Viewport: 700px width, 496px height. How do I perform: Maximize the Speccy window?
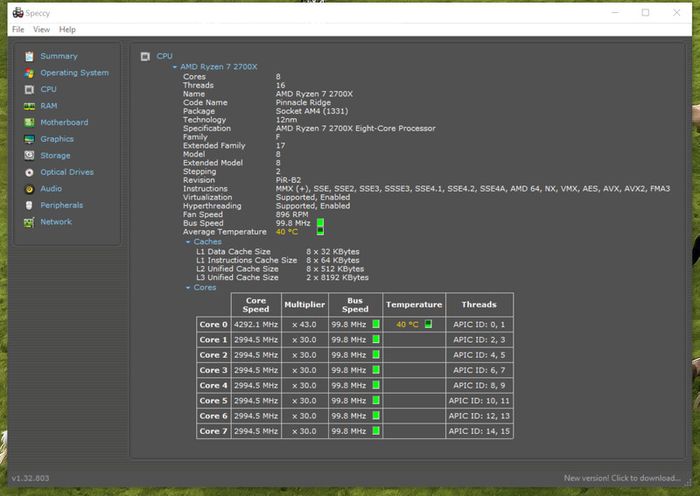coord(646,13)
